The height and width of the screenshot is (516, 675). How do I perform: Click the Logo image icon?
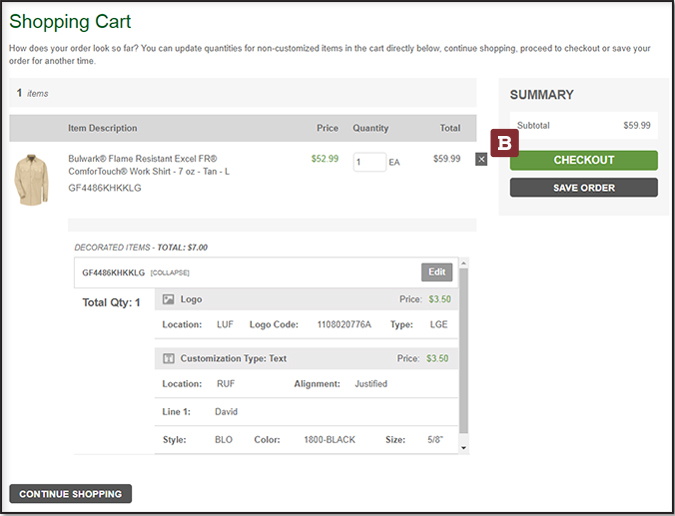pyautogui.click(x=169, y=299)
